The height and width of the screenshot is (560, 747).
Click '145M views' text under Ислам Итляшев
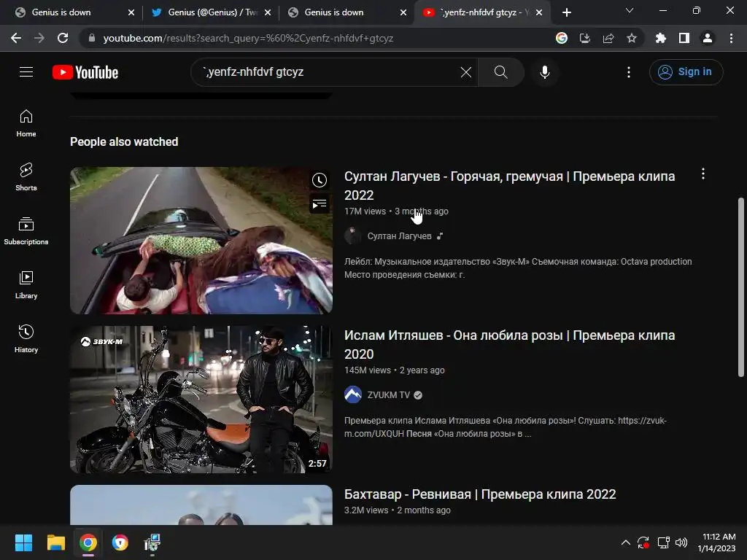click(368, 370)
